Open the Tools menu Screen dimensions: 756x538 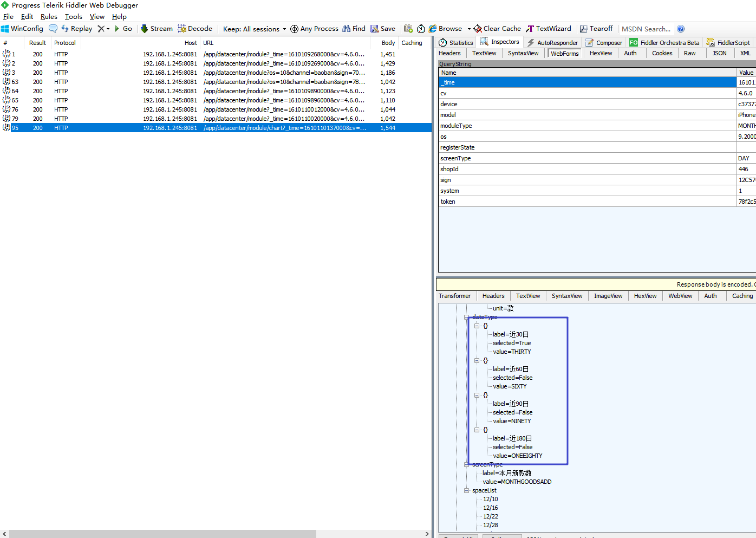(x=74, y=17)
